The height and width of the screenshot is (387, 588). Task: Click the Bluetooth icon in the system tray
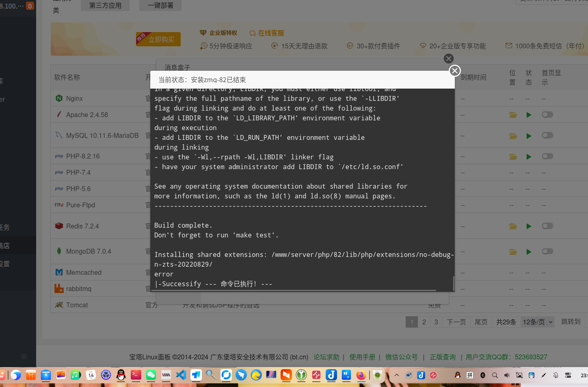483,375
